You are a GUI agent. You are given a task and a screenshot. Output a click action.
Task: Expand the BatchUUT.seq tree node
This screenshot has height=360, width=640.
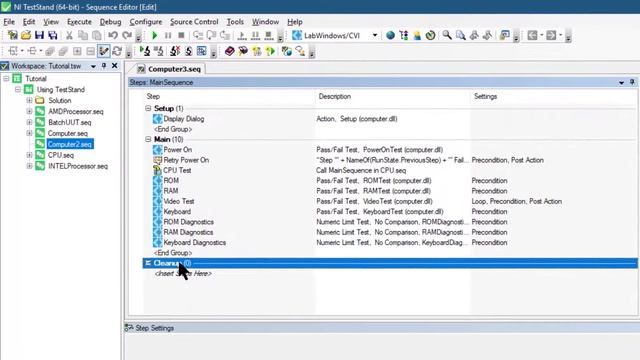pos(29,122)
